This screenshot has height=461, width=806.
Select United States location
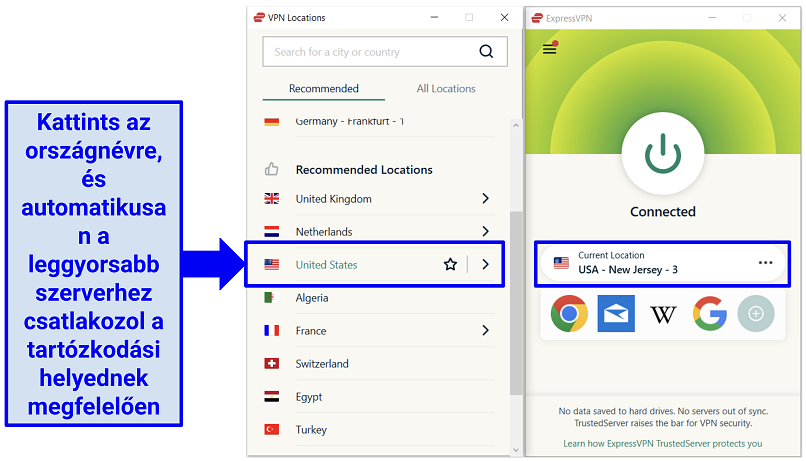[x=326, y=265]
